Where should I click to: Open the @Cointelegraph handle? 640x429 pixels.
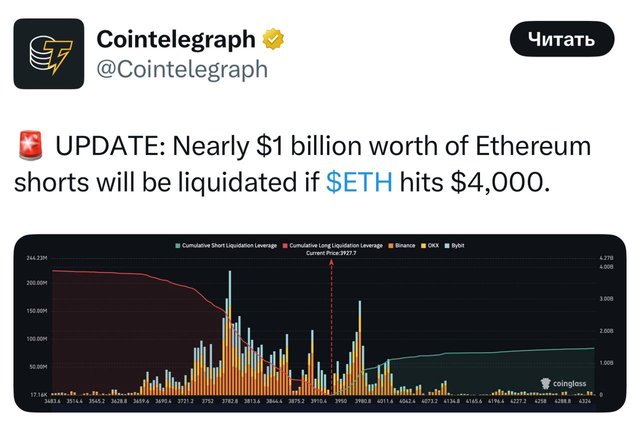(x=182, y=69)
